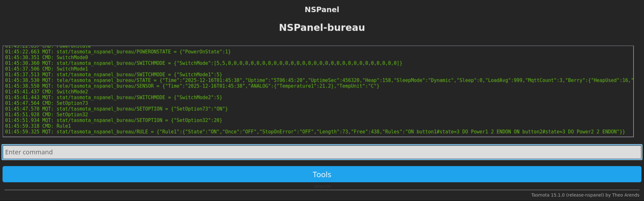Viewport: 644px width, 201px height.
Task: Click the Rule1 rules output log line
Action: click(x=315, y=132)
